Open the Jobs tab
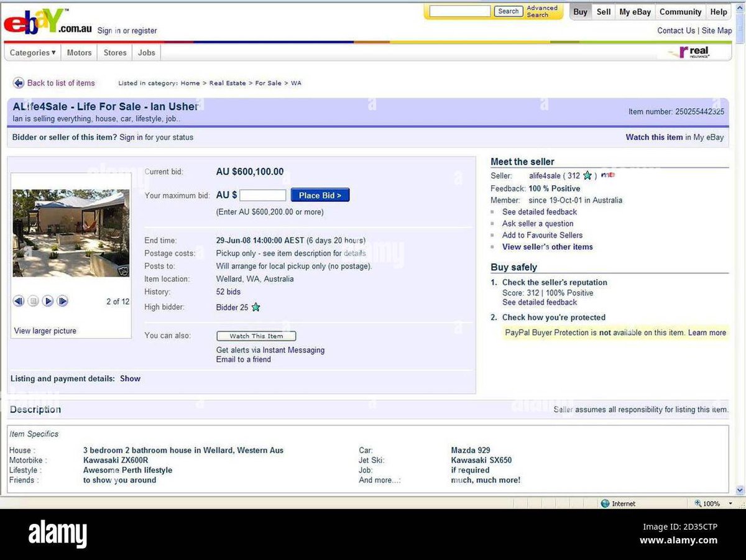746x560 pixels. pos(147,53)
